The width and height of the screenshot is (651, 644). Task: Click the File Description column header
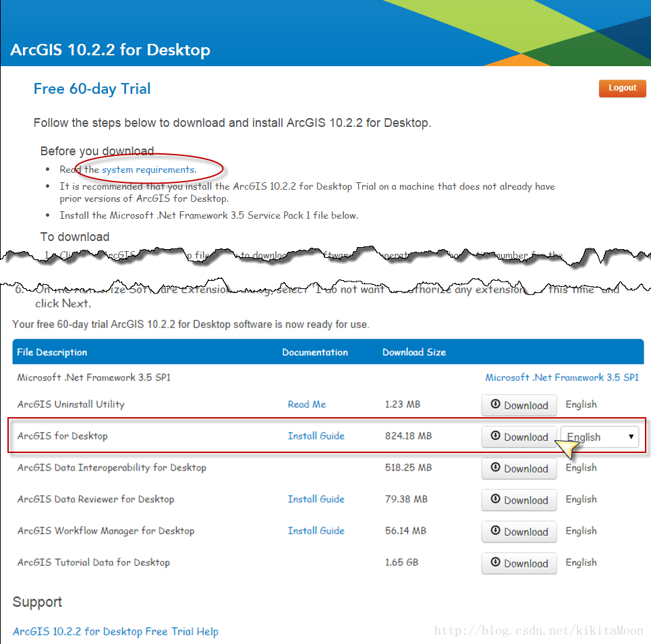click(x=52, y=352)
